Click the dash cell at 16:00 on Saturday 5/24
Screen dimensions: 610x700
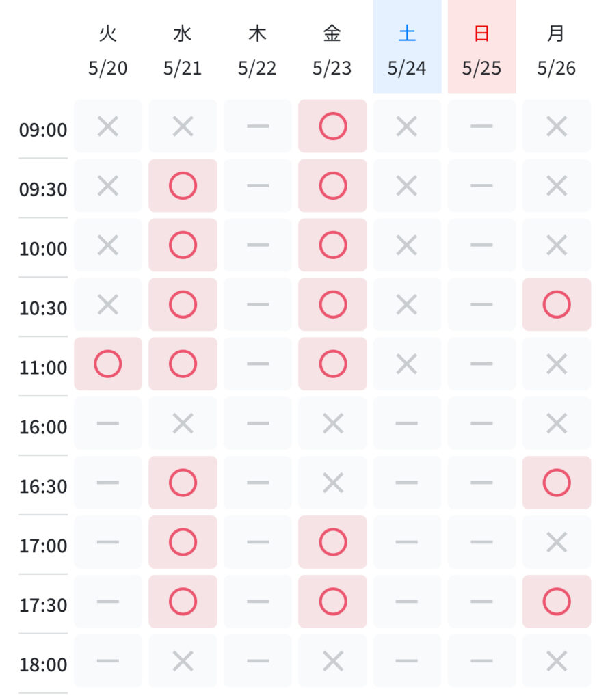coord(407,422)
